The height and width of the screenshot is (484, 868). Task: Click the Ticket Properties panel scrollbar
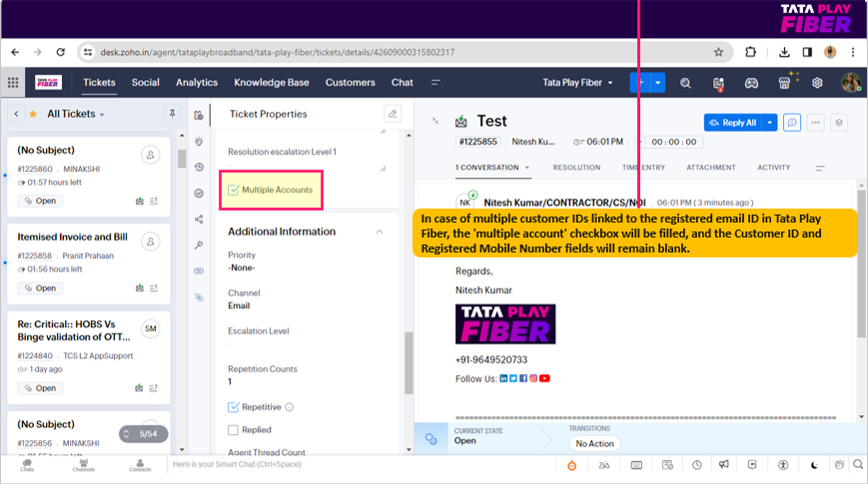click(x=410, y=362)
